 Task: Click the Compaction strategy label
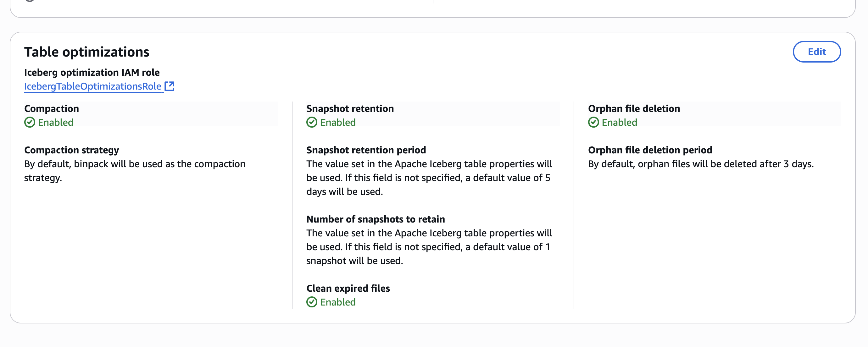(71, 150)
